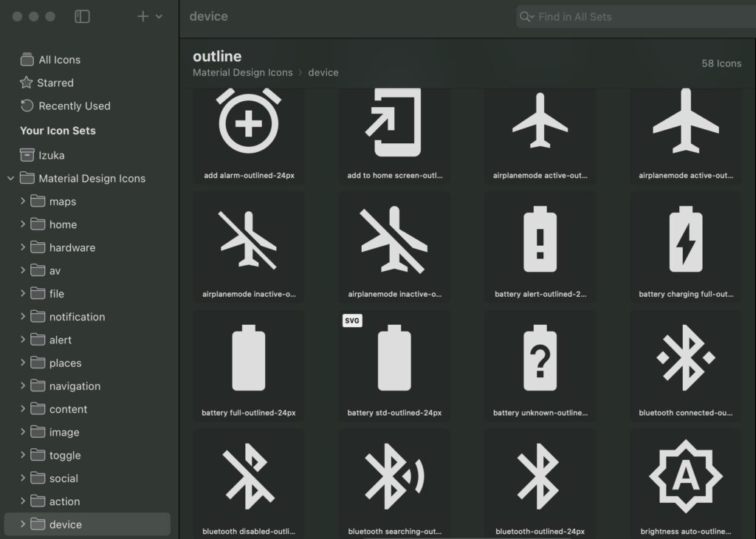Go to Material Design Icons in breadcrumb
The height and width of the screenshot is (539, 756).
[242, 73]
